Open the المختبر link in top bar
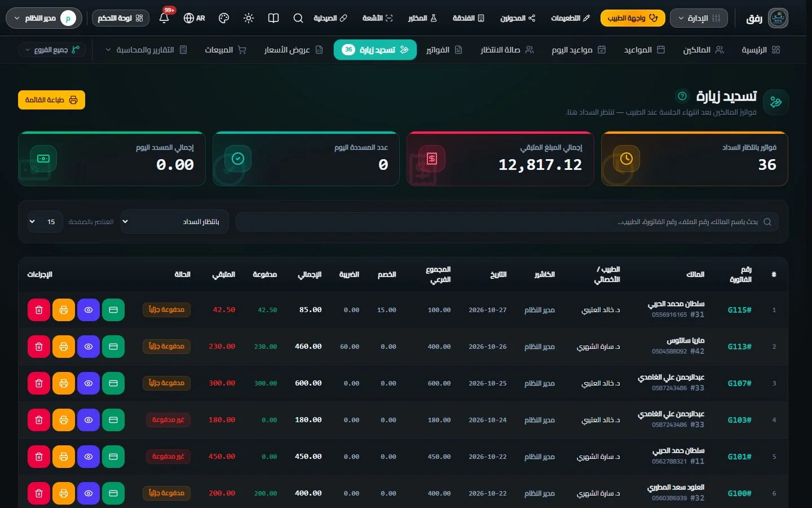The width and height of the screenshot is (812, 508). pos(423,18)
